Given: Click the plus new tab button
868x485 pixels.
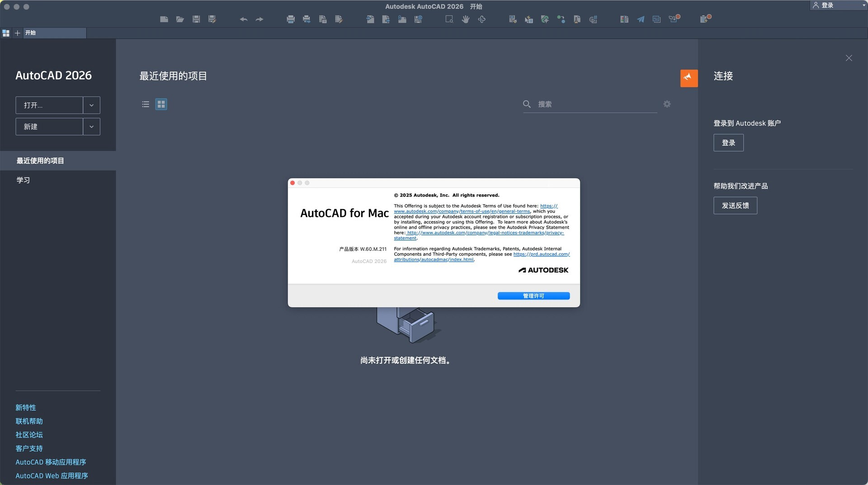Looking at the screenshot, I should 17,33.
